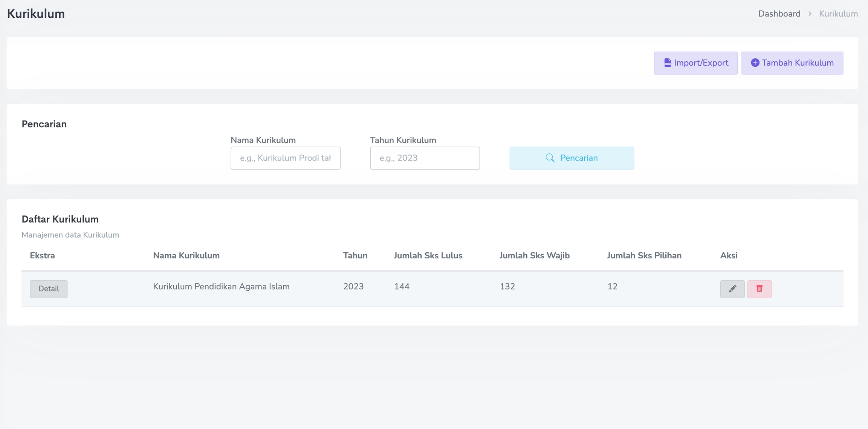The height and width of the screenshot is (429, 868).
Task: Click the Jumlah Sks Pilihan column header
Action: pos(644,256)
